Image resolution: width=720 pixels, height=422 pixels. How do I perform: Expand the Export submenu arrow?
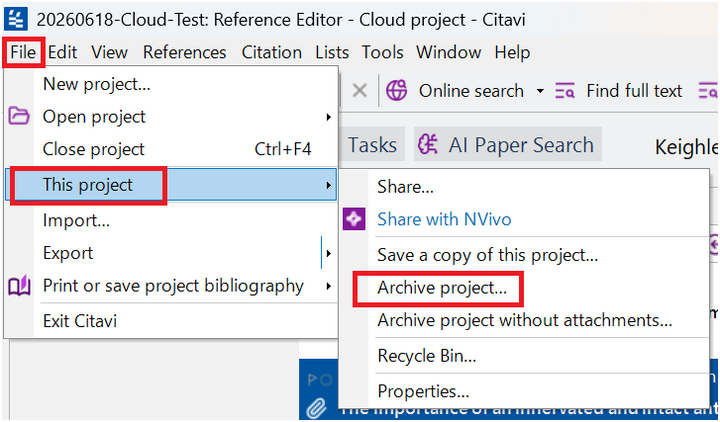[328, 253]
